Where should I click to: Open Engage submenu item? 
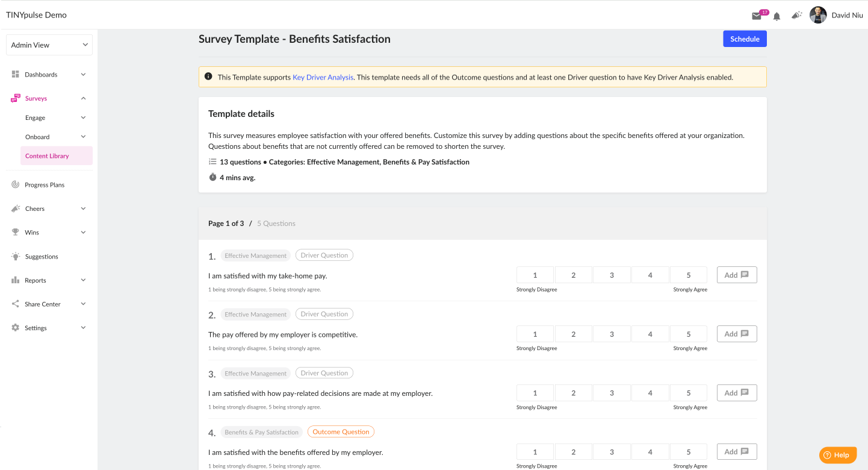pos(35,118)
